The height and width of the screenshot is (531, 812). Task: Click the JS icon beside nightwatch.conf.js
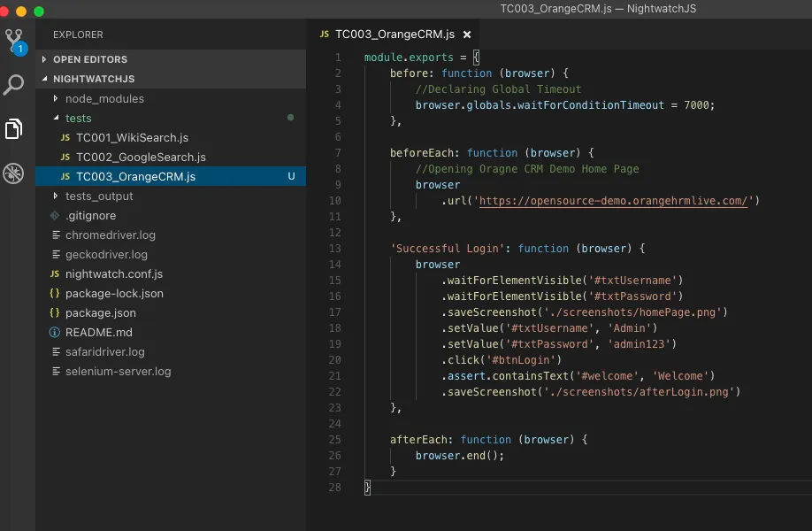click(54, 273)
